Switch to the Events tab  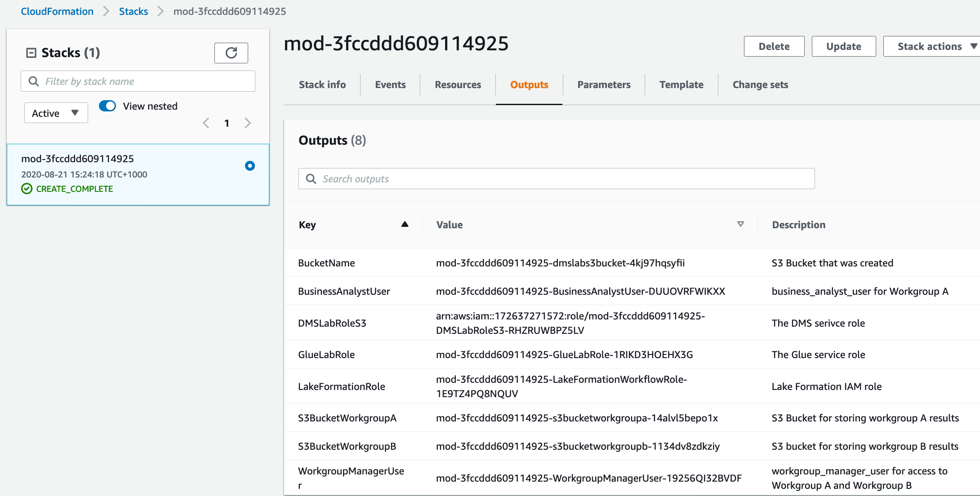tap(390, 84)
